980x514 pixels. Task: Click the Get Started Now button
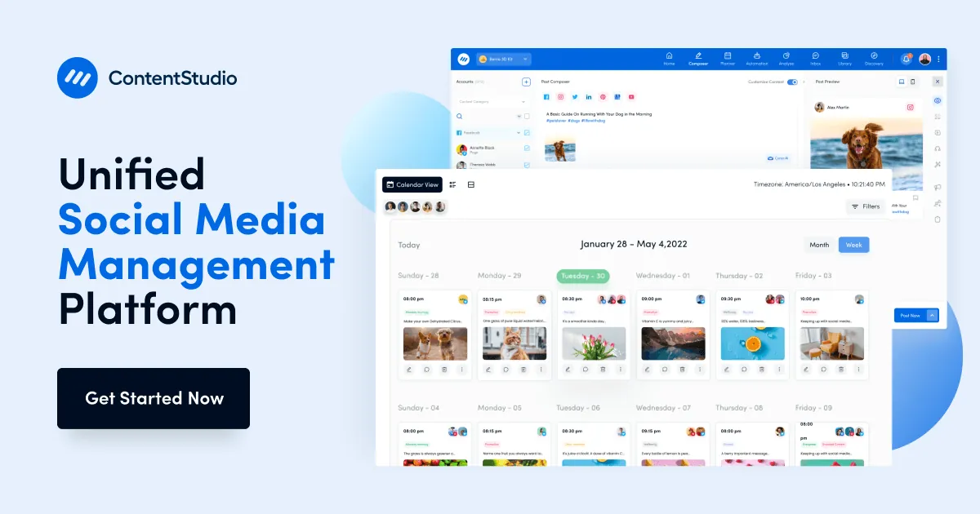(x=153, y=398)
